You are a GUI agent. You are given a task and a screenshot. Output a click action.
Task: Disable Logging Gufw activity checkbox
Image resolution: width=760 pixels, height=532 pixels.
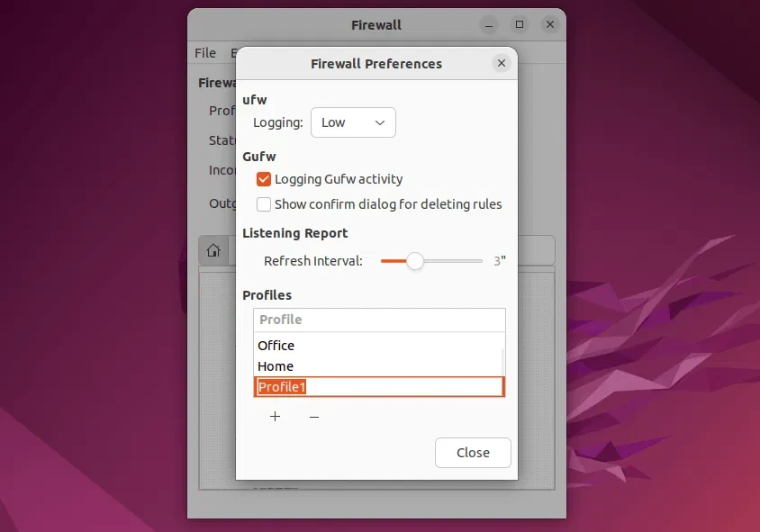[x=264, y=179]
